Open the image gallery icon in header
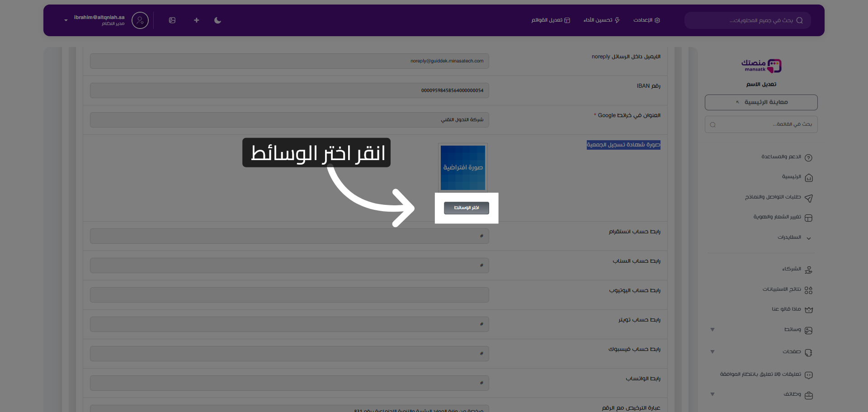This screenshot has height=412, width=868. (x=172, y=20)
